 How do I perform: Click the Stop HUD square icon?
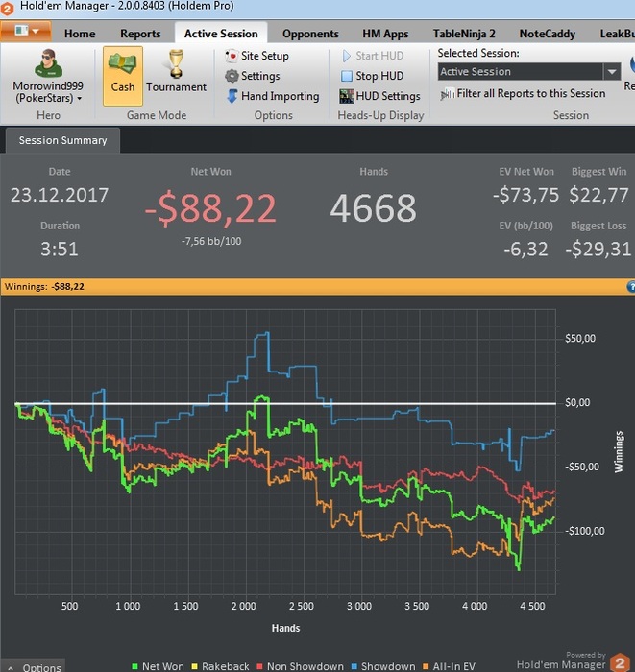coord(347,76)
